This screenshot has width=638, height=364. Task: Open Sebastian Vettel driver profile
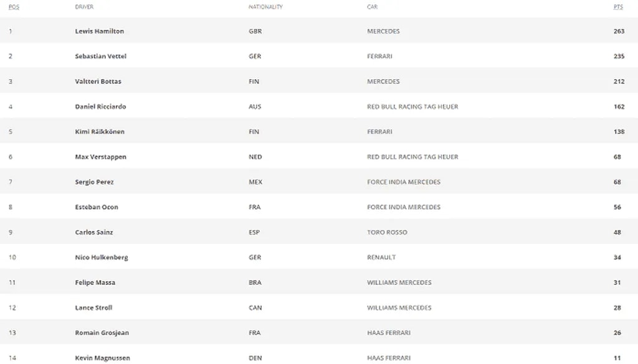click(100, 56)
